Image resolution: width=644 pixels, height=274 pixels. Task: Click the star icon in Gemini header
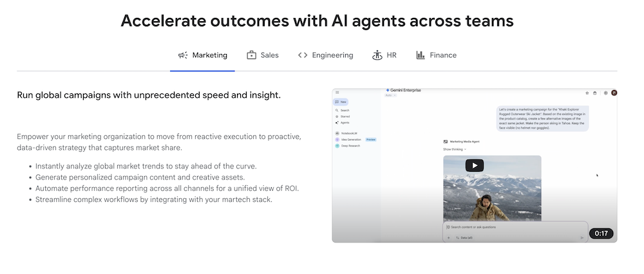pos(587,93)
